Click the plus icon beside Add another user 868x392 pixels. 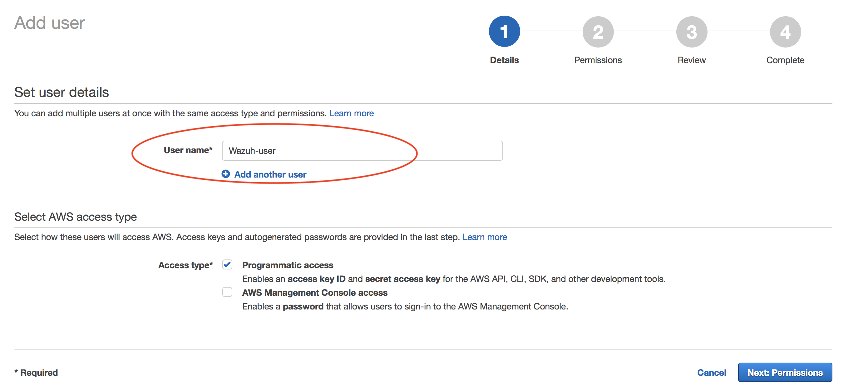(225, 174)
